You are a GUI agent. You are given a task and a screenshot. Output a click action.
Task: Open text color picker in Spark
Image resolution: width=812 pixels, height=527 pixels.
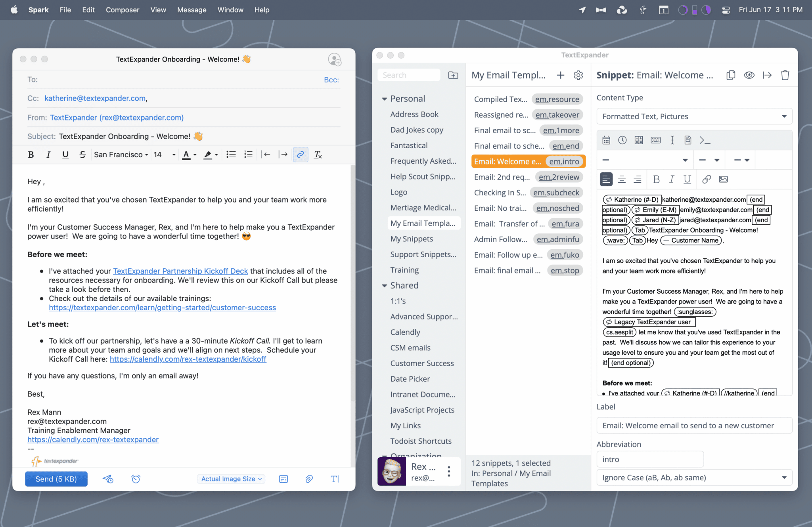pos(189,155)
